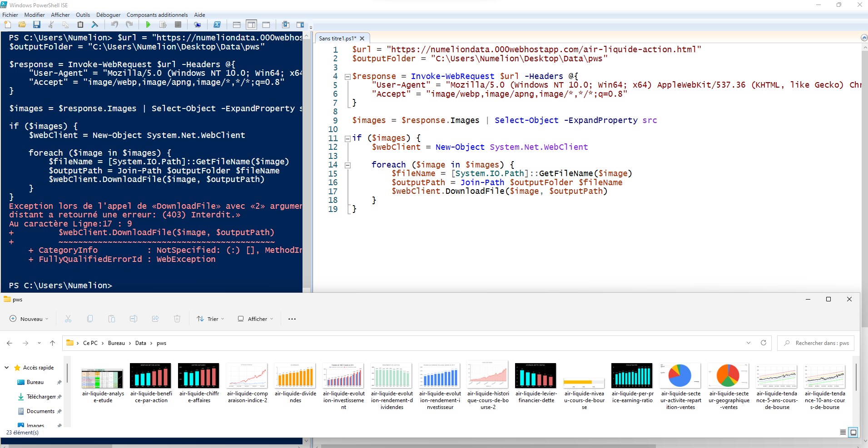Open the Trier sort dropdown
This screenshot has width=868, height=448.
tap(210, 319)
